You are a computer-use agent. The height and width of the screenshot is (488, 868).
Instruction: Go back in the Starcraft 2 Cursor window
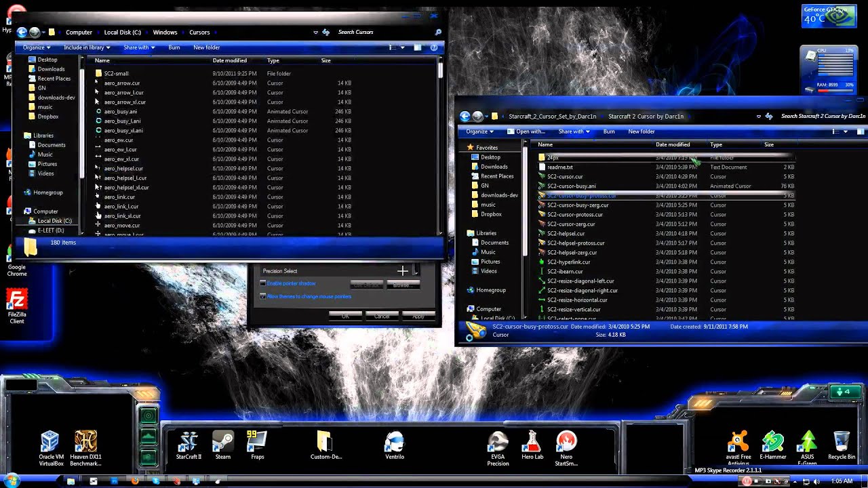point(465,116)
